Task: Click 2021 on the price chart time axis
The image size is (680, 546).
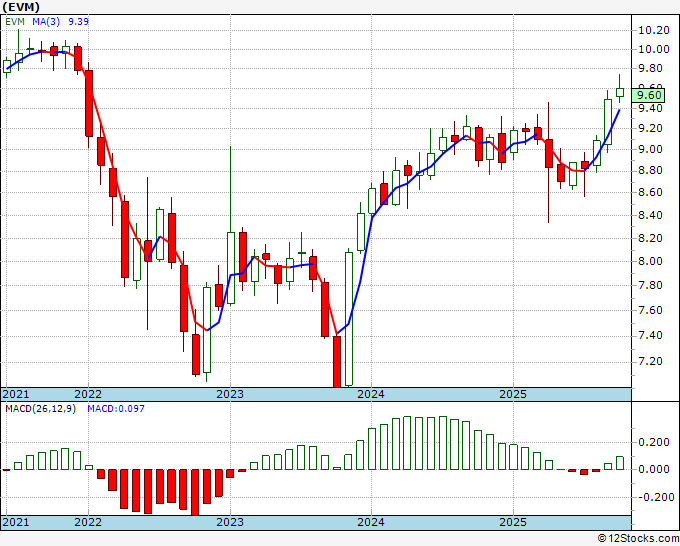Action: point(16,394)
